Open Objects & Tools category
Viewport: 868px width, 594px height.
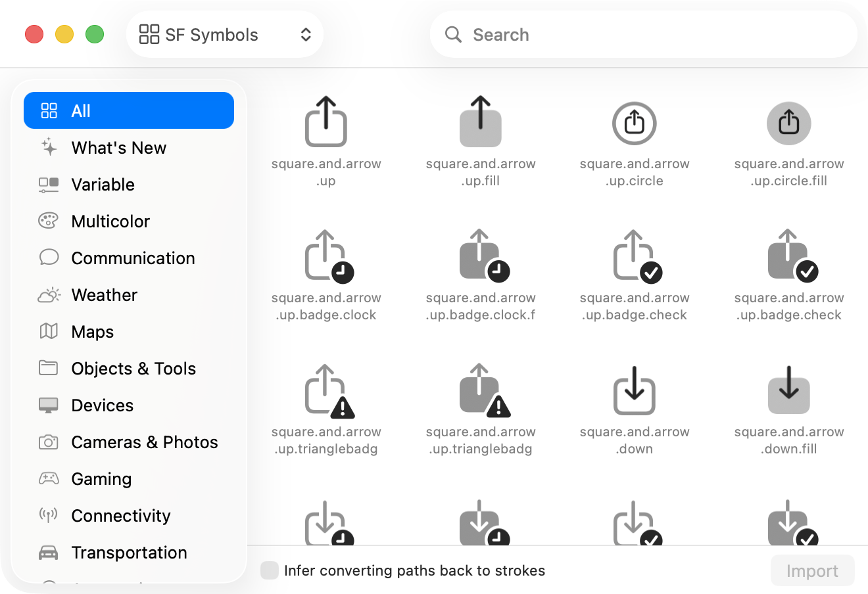coord(129,368)
